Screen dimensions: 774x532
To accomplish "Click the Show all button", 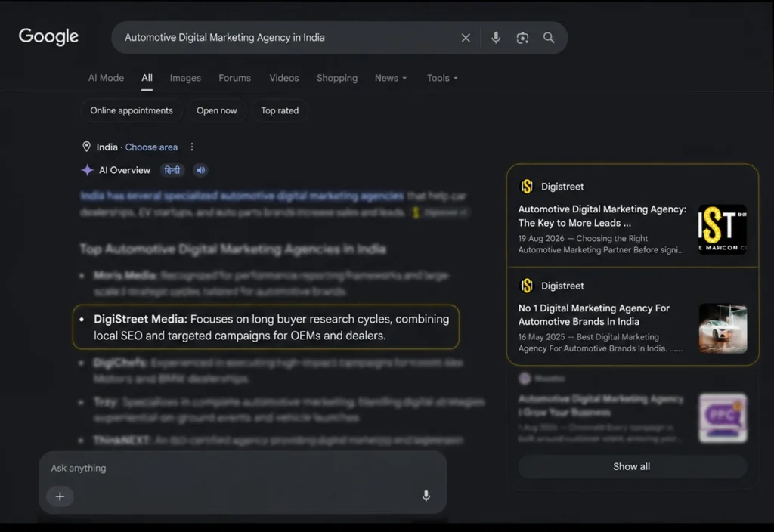I will tap(633, 466).
